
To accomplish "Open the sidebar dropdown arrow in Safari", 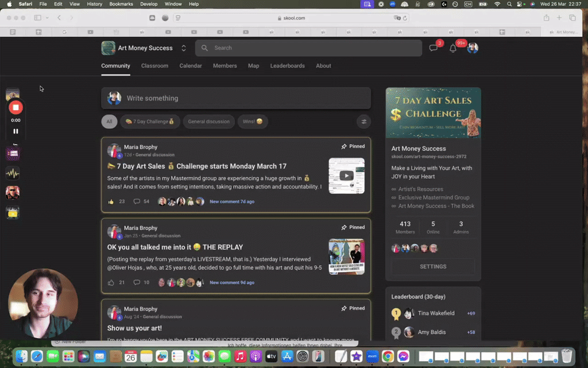I will 47,18.
